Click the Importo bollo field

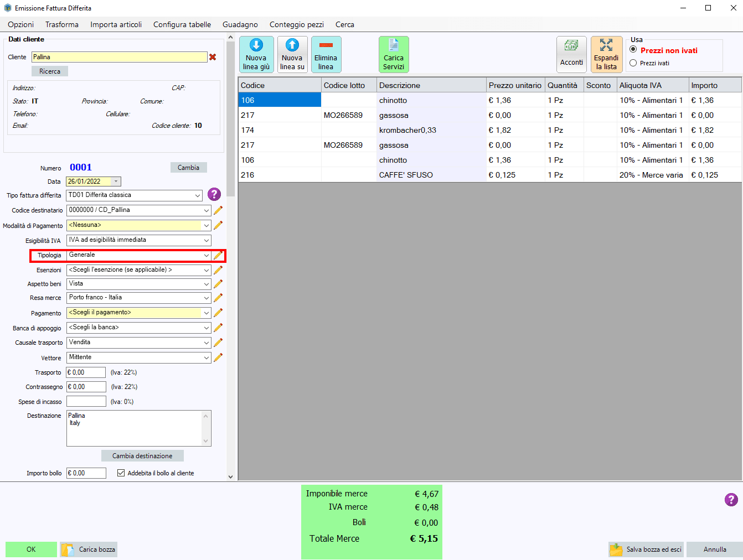(x=86, y=473)
